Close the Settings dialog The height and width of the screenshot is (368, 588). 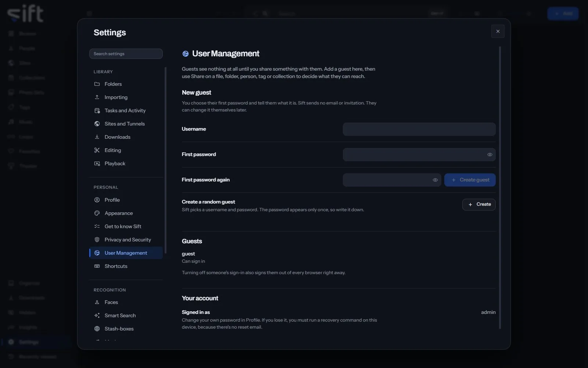pos(498,31)
